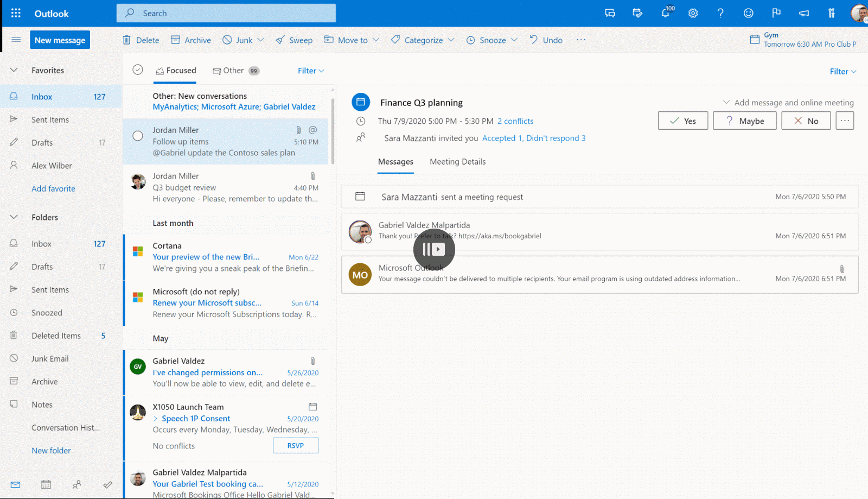
Task: Open the Messages tab
Action: click(395, 162)
